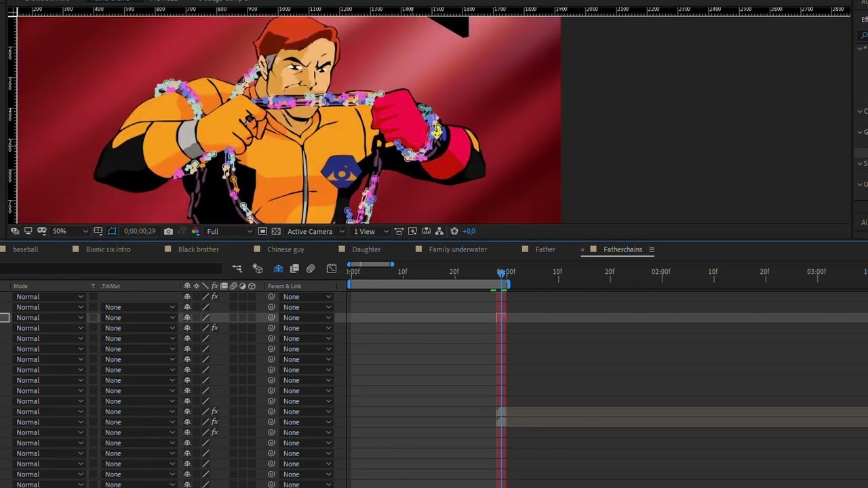Screen dimensions: 868x488
Task: Open the Normal mode dropdown on highlighted layer row
Action: [50, 318]
